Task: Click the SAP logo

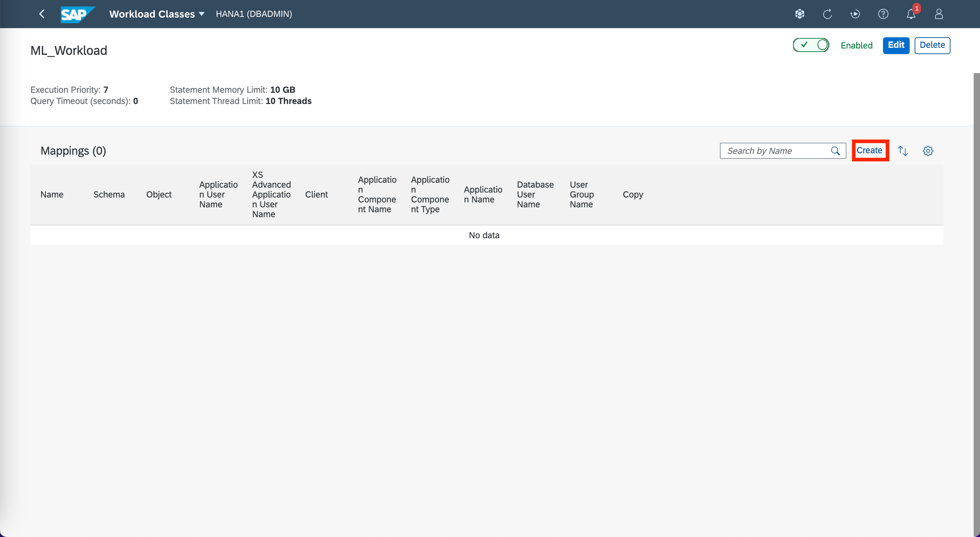Action: (x=77, y=14)
